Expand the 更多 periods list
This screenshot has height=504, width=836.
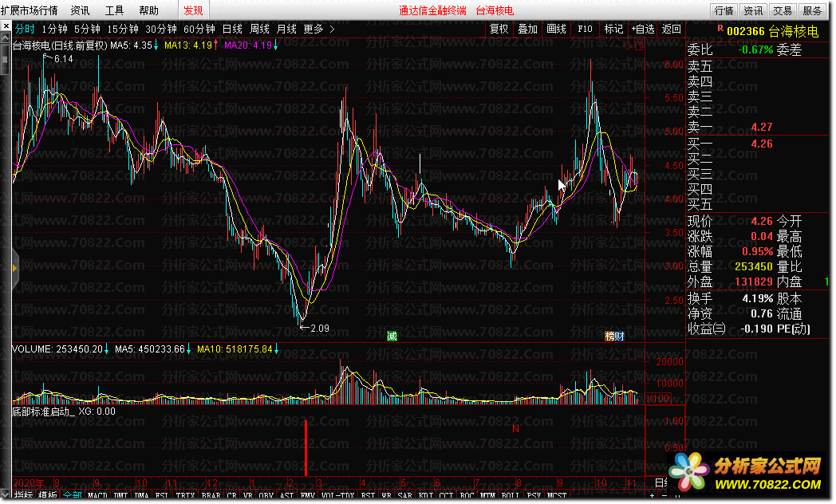[x=318, y=29]
